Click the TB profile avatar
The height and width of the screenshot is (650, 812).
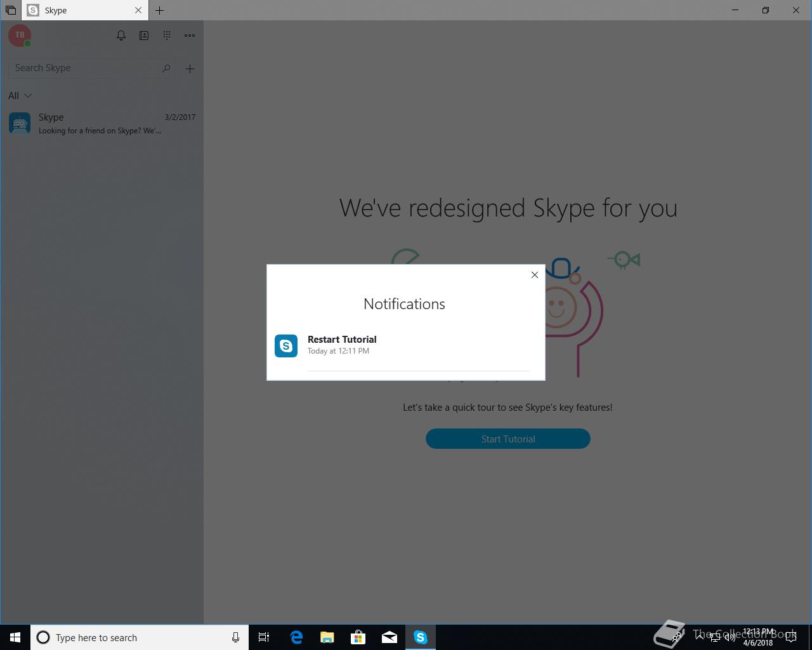(20, 36)
